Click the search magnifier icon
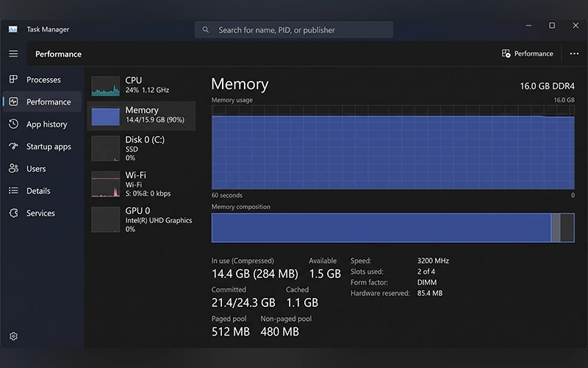 point(206,29)
